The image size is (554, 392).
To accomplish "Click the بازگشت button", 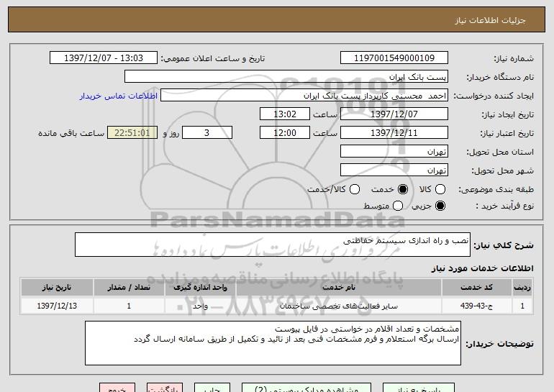I will tap(165, 388).
